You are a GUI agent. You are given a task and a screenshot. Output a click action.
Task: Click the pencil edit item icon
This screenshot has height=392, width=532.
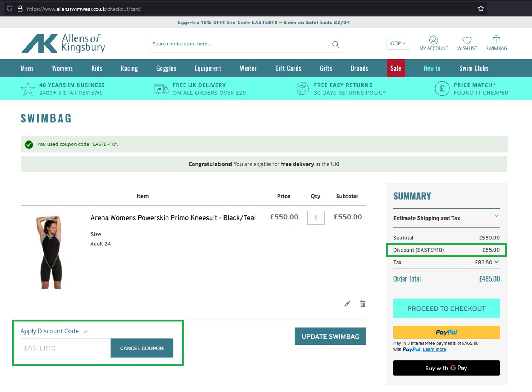pos(347,303)
